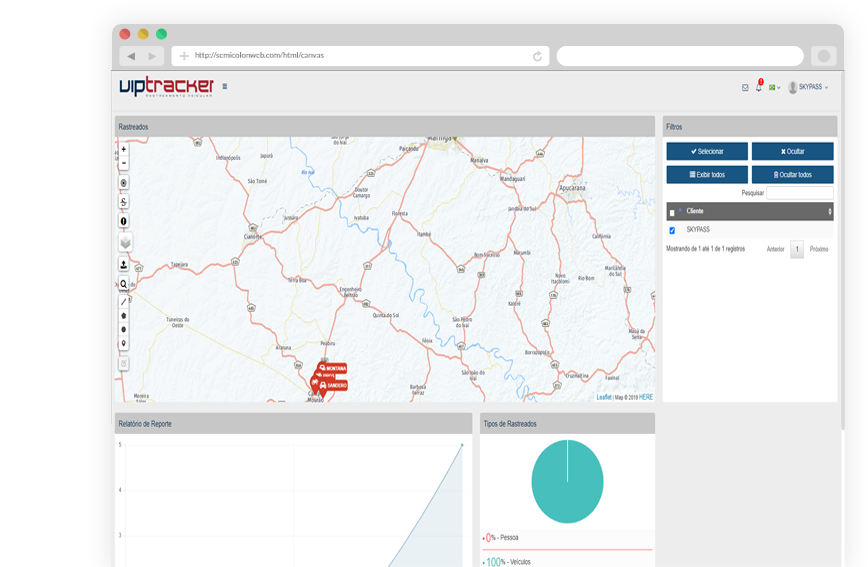Open the SKYPASS user account menu
The width and height of the screenshot is (868, 567).
click(808, 87)
